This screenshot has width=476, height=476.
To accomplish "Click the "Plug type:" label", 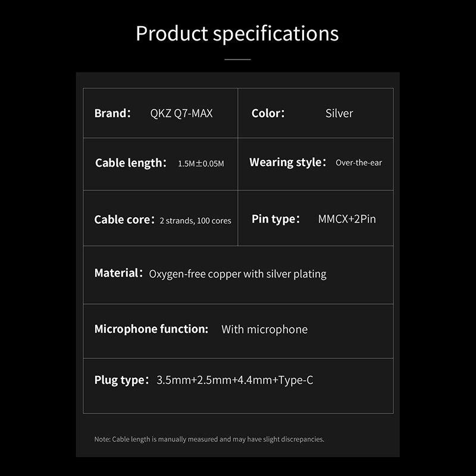I will [x=121, y=380].
